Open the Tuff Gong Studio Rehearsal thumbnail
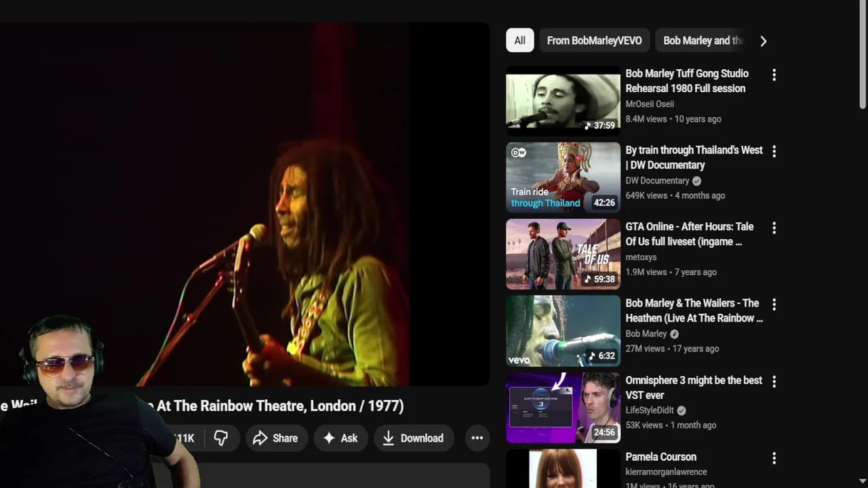The width and height of the screenshot is (868, 488). pyautogui.click(x=563, y=100)
